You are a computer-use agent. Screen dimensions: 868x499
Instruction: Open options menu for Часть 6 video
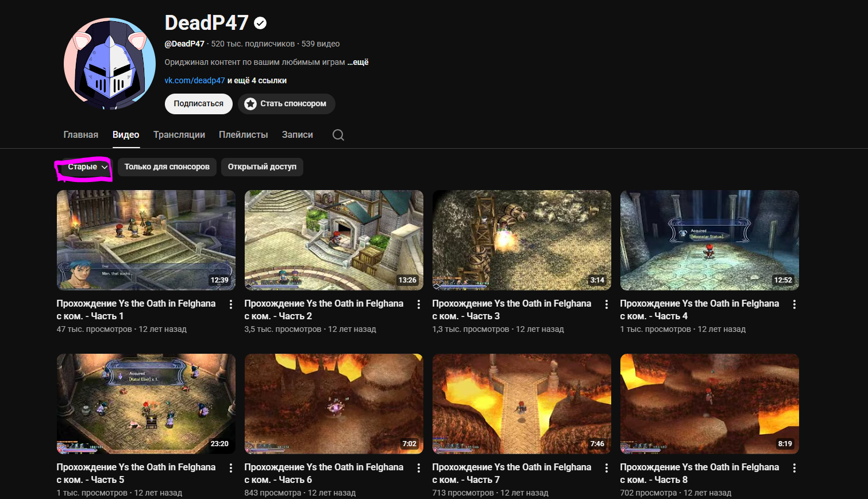(419, 468)
